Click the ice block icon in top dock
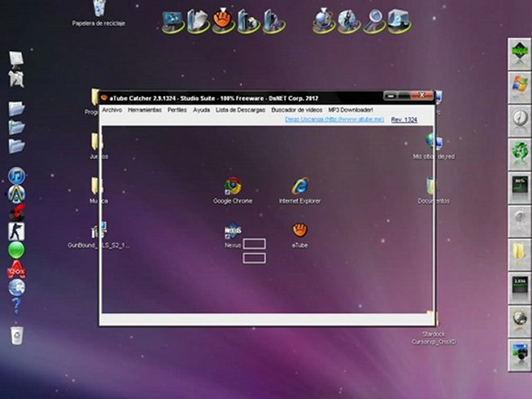 pos(399,21)
